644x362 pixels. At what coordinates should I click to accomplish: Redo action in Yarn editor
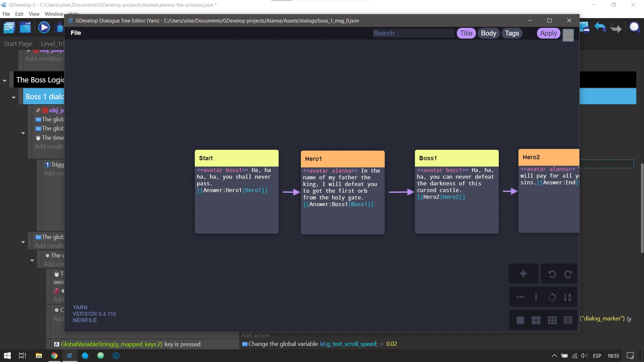(x=568, y=274)
